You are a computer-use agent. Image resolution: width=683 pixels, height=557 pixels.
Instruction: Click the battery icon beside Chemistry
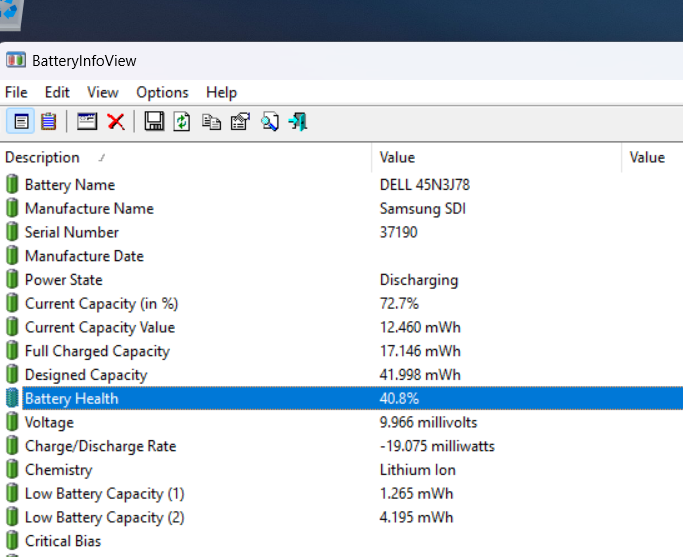coord(12,469)
